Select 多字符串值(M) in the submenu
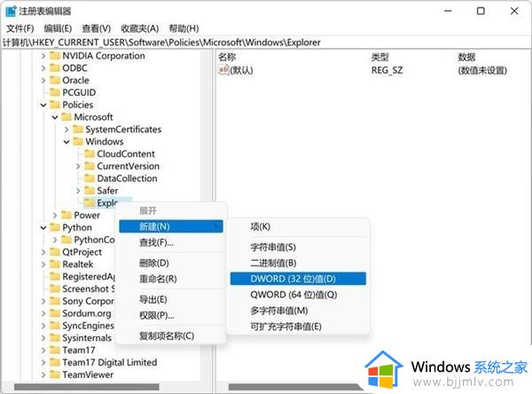This screenshot has height=394, width=532. coord(298,311)
